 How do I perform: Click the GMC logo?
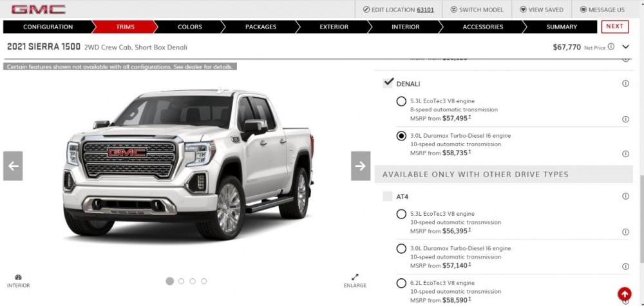click(x=38, y=10)
